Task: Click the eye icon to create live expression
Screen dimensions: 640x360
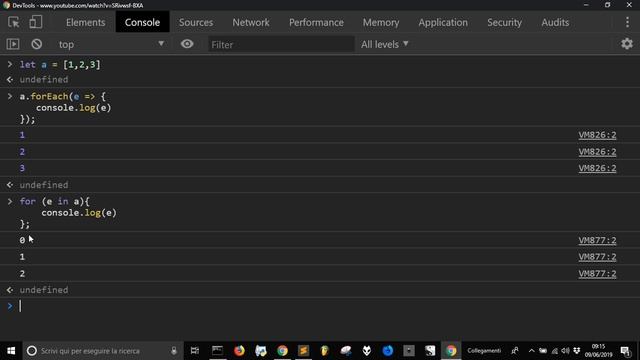Action: coord(187,44)
